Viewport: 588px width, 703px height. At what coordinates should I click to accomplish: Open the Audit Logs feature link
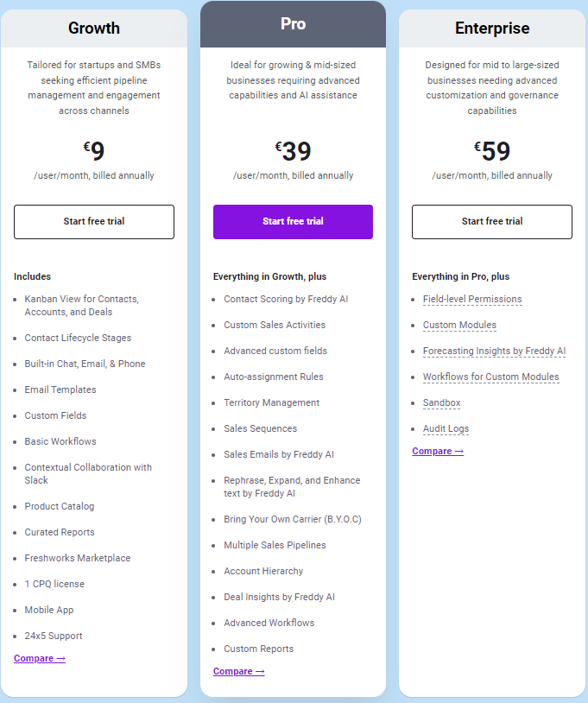[446, 429]
